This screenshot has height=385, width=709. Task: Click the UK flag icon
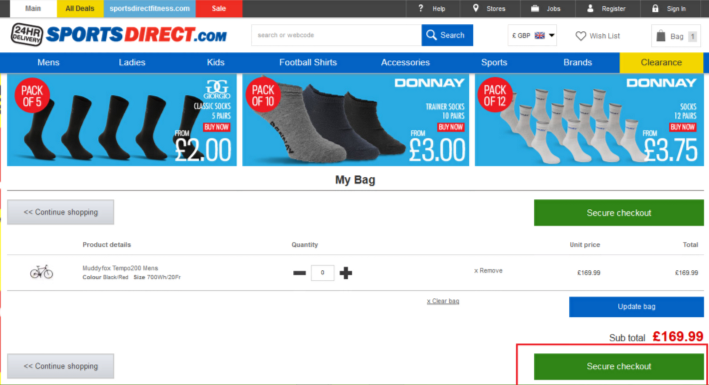(539, 35)
